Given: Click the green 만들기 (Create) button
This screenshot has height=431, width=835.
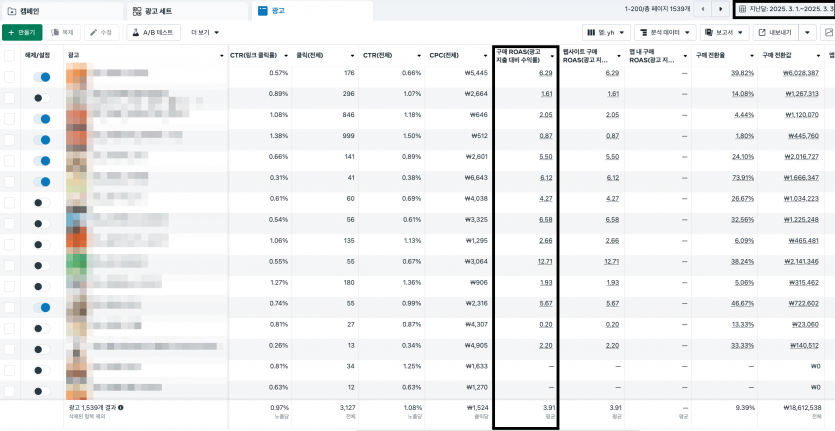Looking at the screenshot, I should tap(21, 32).
